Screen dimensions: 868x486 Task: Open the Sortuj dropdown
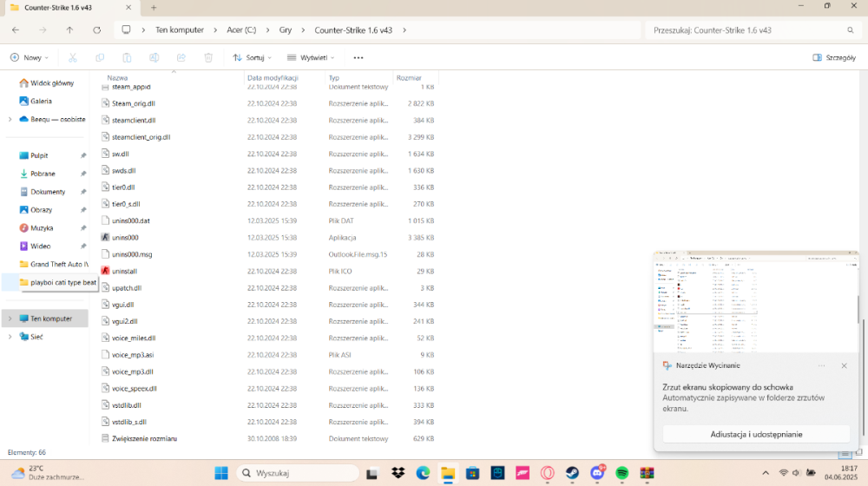(x=252, y=57)
